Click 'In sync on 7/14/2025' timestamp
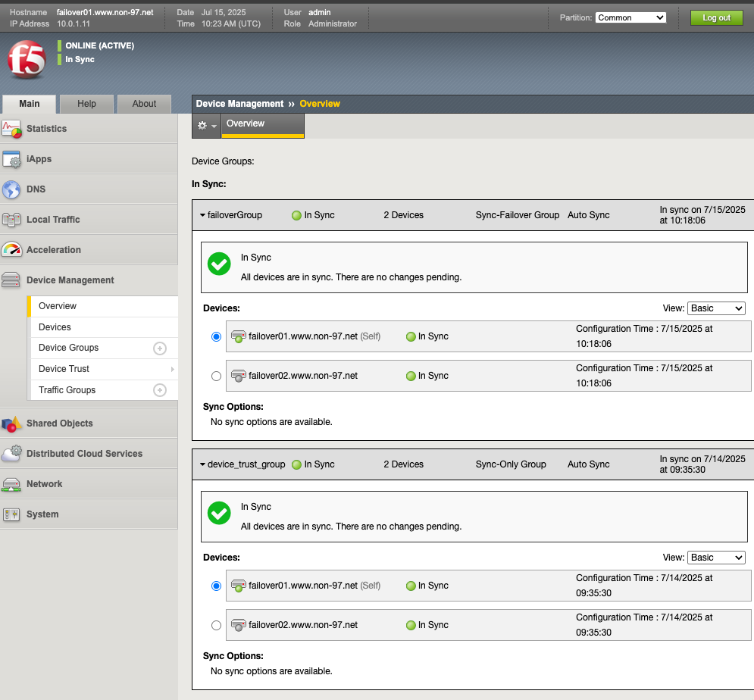 (702, 464)
